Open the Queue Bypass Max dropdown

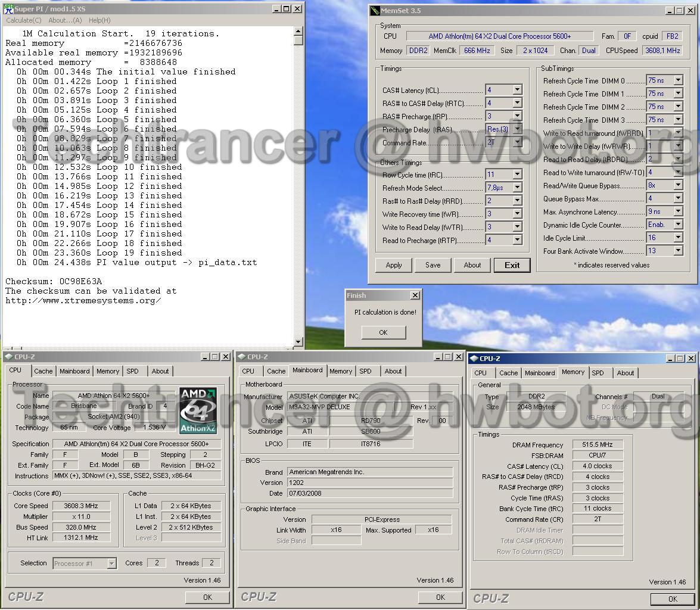tap(678, 198)
